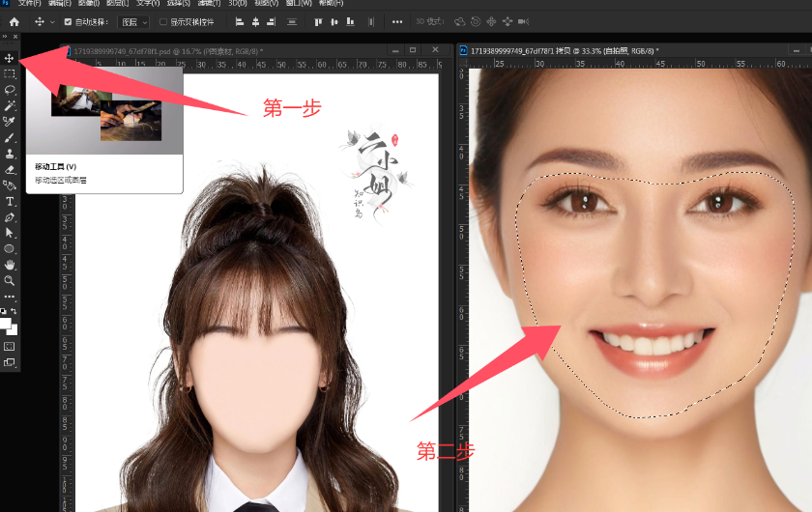Viewport: 812px width, 512px height.
Task: Open the 视图(V) menu
Action: point(267,3)
